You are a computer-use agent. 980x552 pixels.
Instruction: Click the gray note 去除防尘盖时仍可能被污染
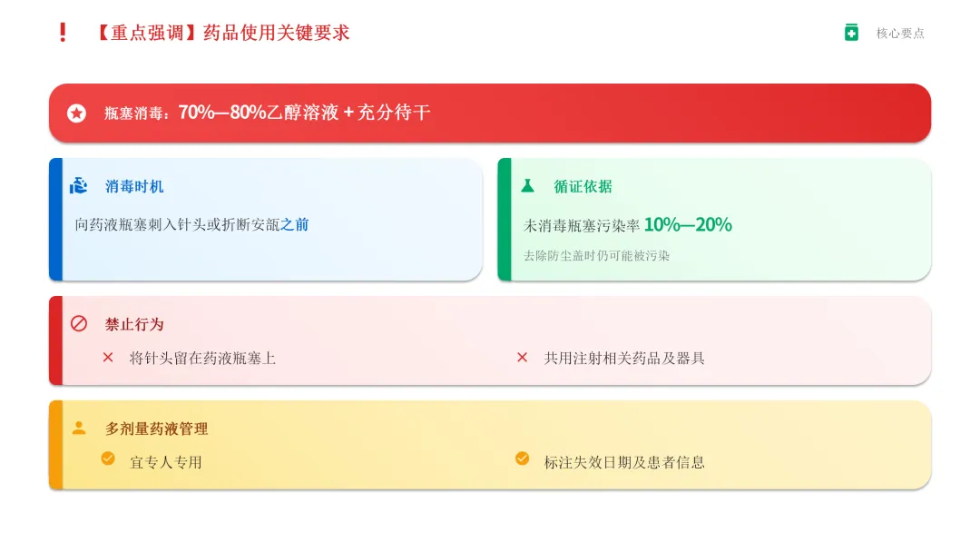pyautogui.click(x=596, y=256)
